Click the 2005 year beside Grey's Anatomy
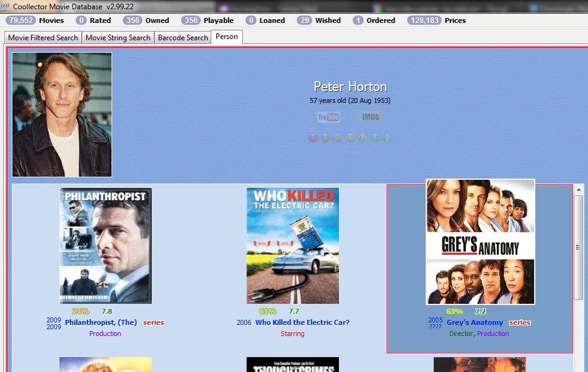The image size is (588, 372). pos(436,320)
